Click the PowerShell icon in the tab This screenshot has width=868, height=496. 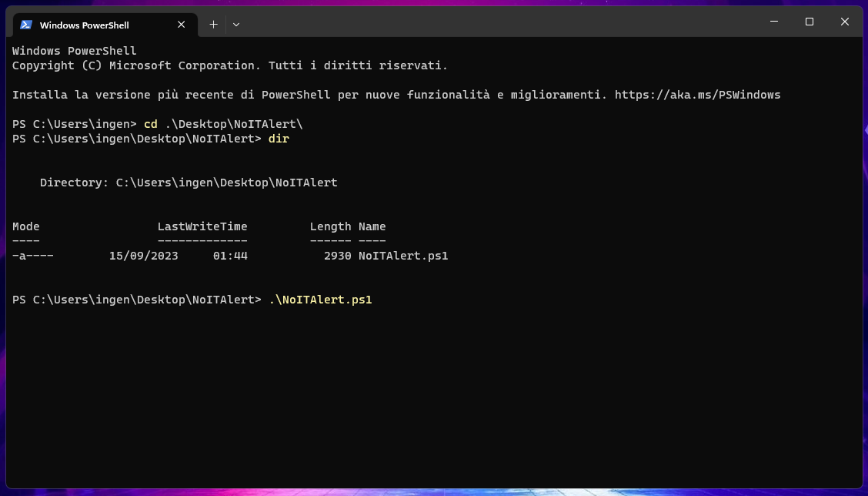(26, 25)
